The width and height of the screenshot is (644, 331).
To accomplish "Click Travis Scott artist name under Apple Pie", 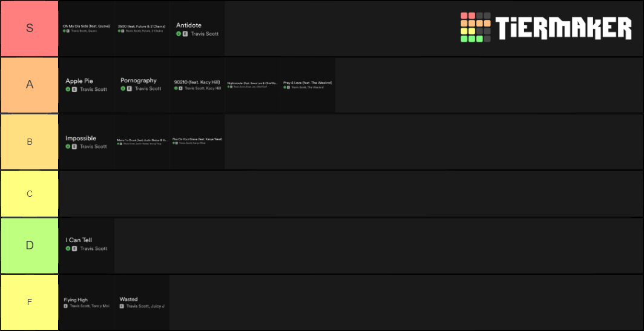I will pos(93,89).
